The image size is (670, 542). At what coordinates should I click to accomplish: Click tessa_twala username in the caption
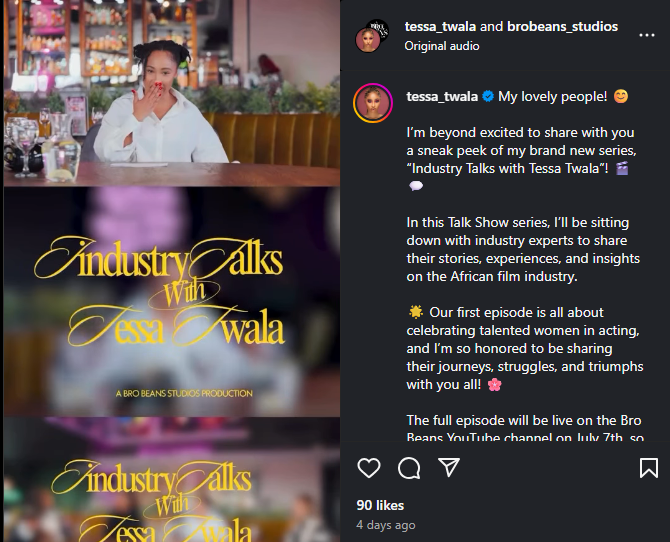[442, 97]
